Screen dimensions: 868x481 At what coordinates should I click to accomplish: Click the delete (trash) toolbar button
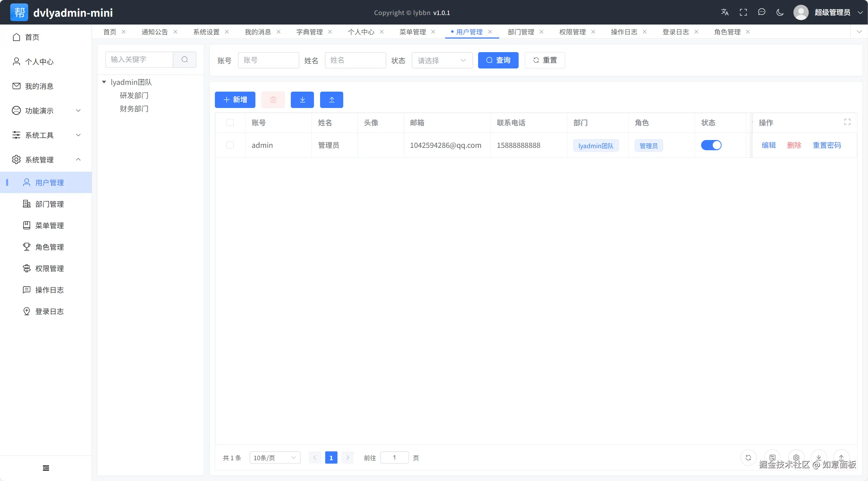pyautogui.click(x=273, y=99)
